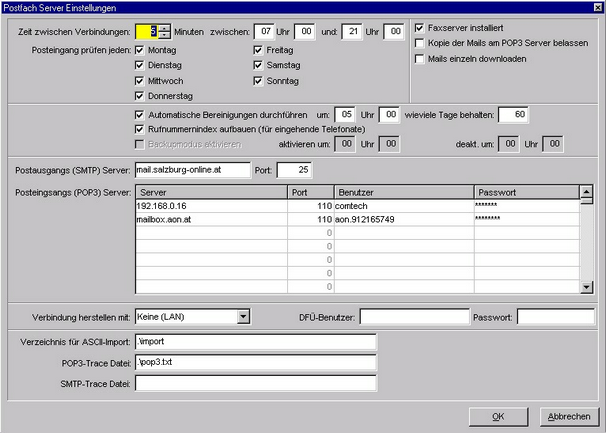
Task: Toggle Rufnummernindex aufbauen checkbox
Action: point(140,130)
